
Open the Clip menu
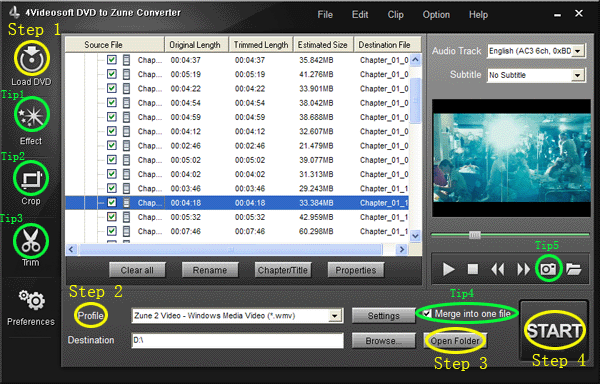click(395, 15)
